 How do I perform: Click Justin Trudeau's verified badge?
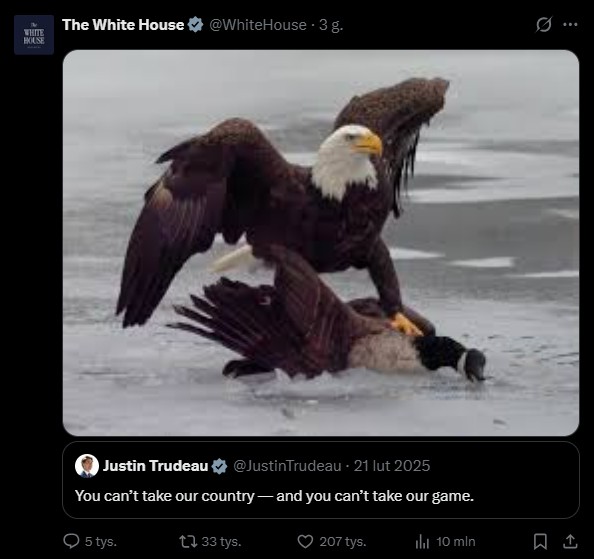coord(219,466)
